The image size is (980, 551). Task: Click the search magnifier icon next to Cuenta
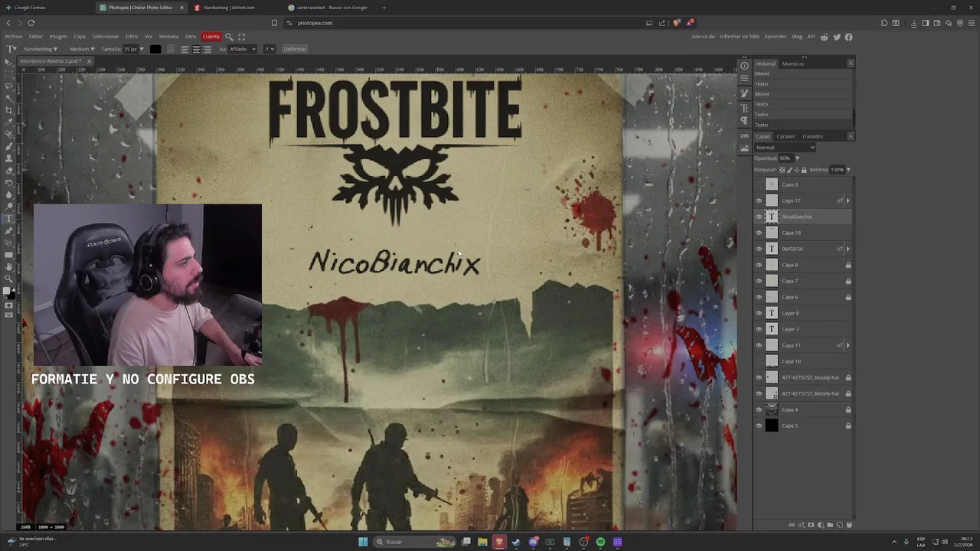(x=229, y=37)
